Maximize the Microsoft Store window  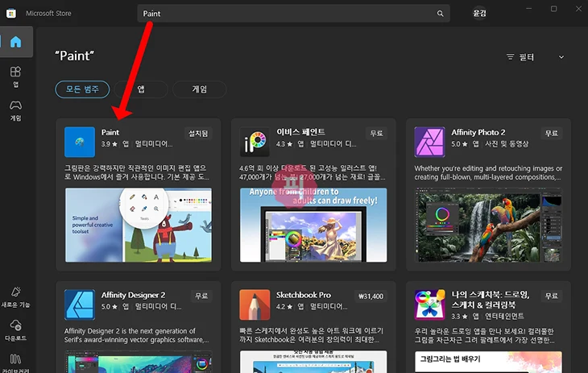(x=553, y=9)
